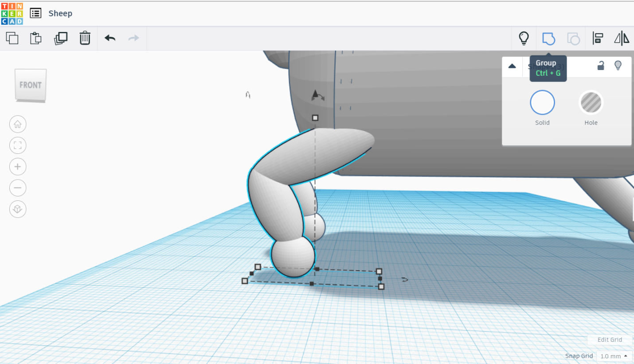634x364 pixels.
Task: Zoom in with the plus button
Action: (18, 167)
